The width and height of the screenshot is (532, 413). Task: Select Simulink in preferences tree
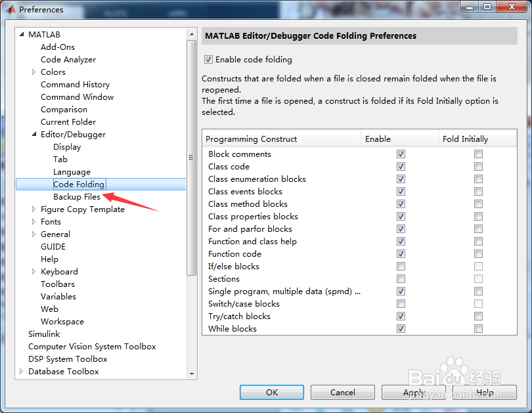click(44, 334)
